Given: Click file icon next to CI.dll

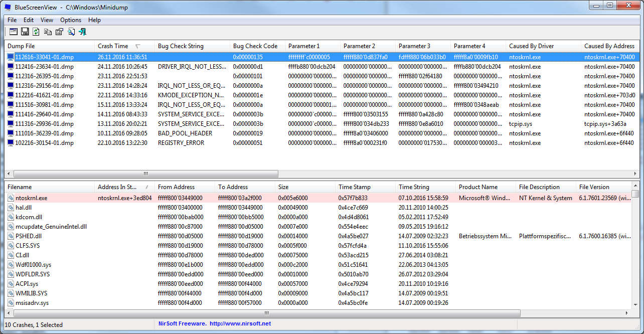Looking at the screenshot, I should point(11,255).
